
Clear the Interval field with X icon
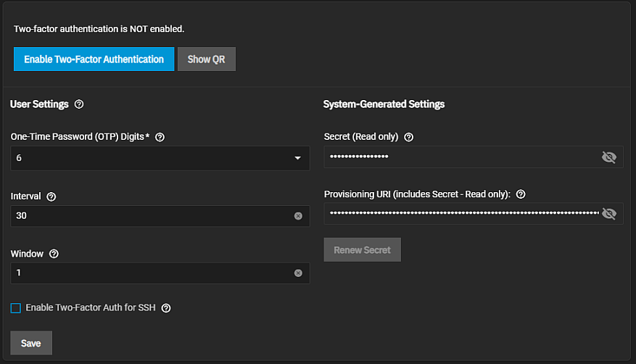click(x=298, y=216)
